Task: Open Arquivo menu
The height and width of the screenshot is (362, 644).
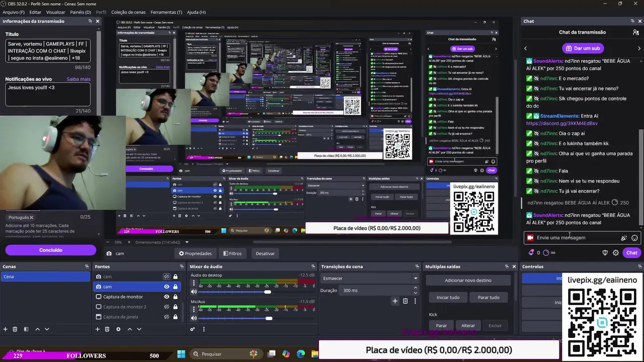Action: click(14, 12)
